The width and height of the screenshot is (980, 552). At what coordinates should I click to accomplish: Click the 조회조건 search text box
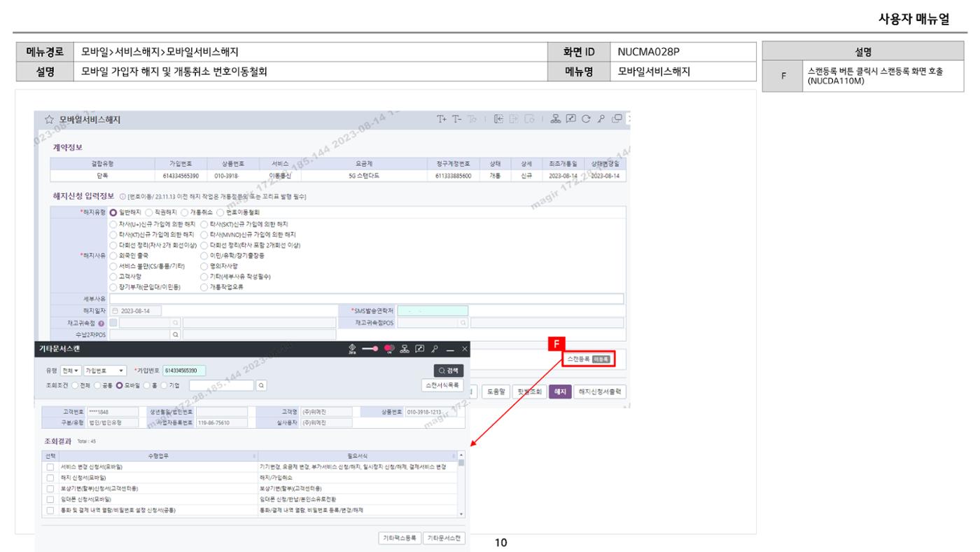[x=222, y=385]
